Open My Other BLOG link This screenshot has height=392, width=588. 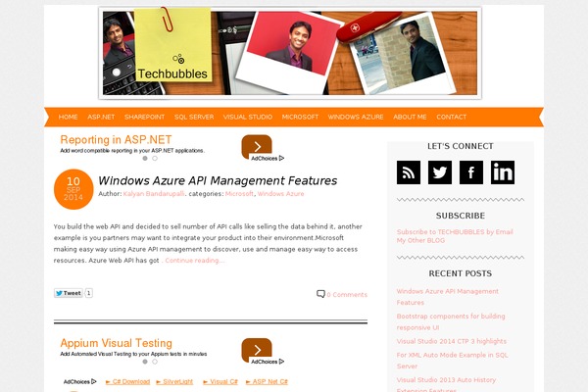click(x=420, y=240)
